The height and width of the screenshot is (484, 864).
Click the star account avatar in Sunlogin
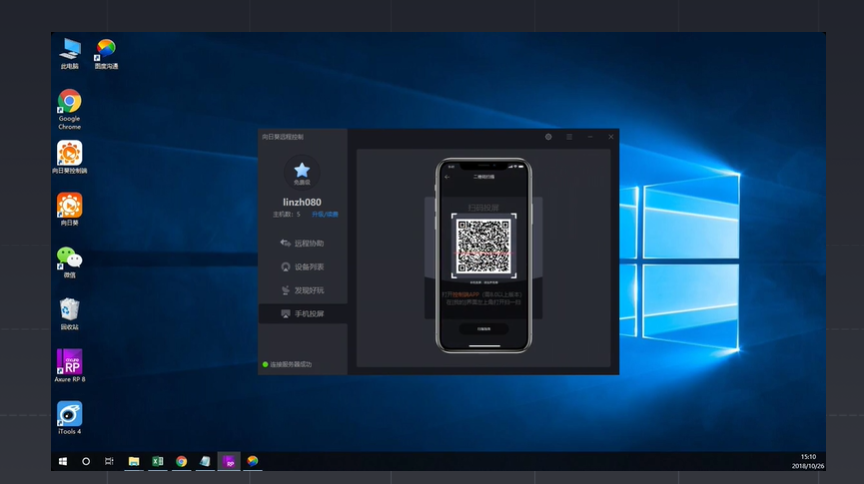(x=301, y=172)
